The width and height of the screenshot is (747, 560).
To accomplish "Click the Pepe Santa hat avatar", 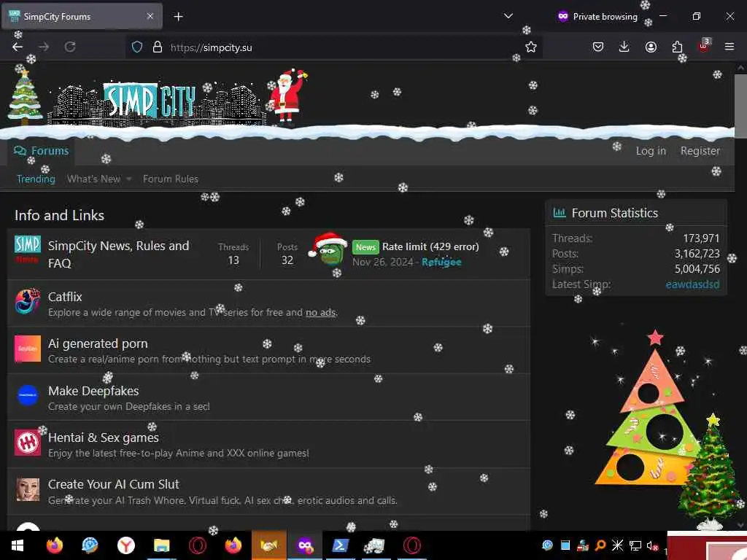I will pyautogui.click(x=329, y=248).
